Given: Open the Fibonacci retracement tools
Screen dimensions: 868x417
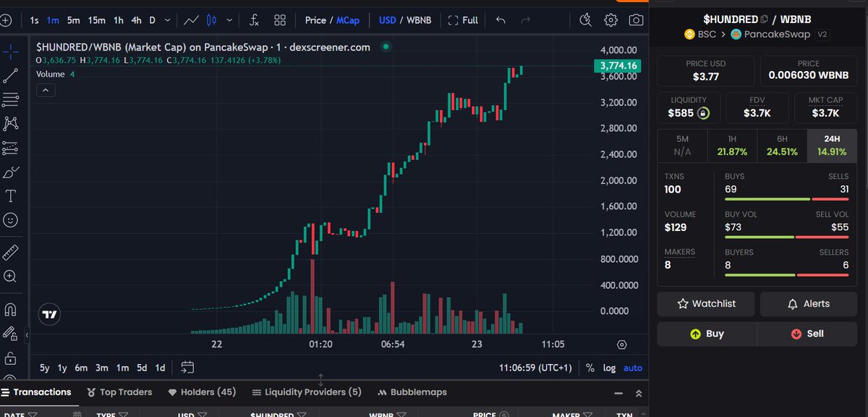Looking at the screenshot, I should pos(11,99).
